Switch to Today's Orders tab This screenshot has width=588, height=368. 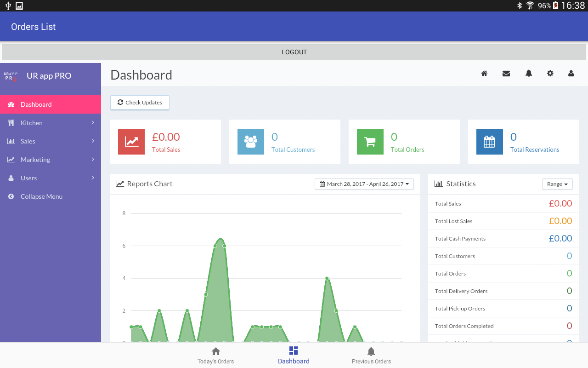point(216,356)
